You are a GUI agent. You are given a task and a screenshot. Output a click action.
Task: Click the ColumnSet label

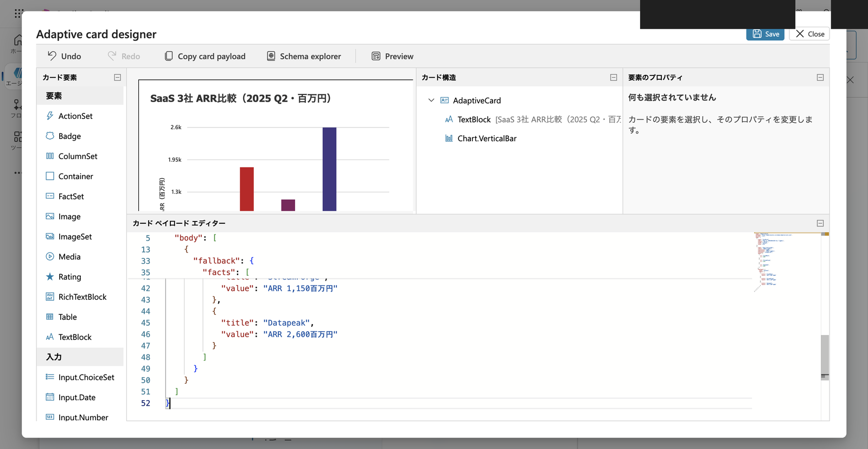[78, 156]
